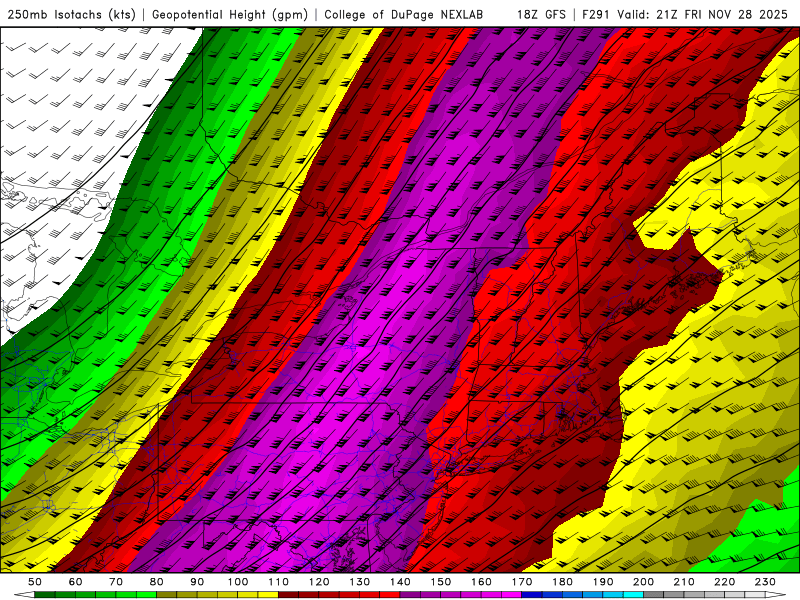
Task: Click the colorbar label '220'
Action: click(724, 582)
